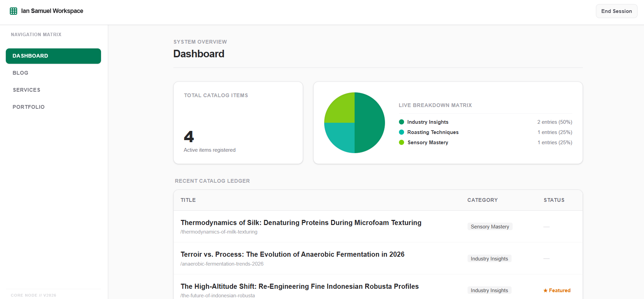Click the /the-future-of-indonesian-robusta slug
The width and height of the screenshot is (644, 299).
pos(217,296)
